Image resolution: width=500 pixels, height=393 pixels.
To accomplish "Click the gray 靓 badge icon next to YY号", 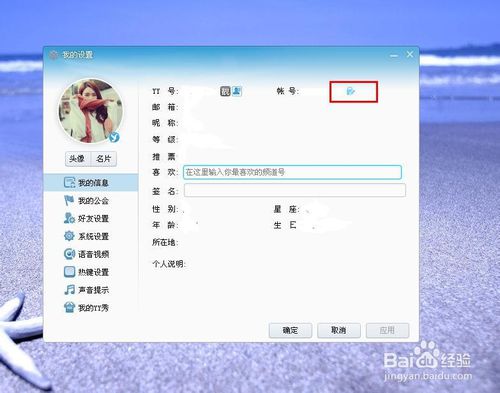I will 225,91.
